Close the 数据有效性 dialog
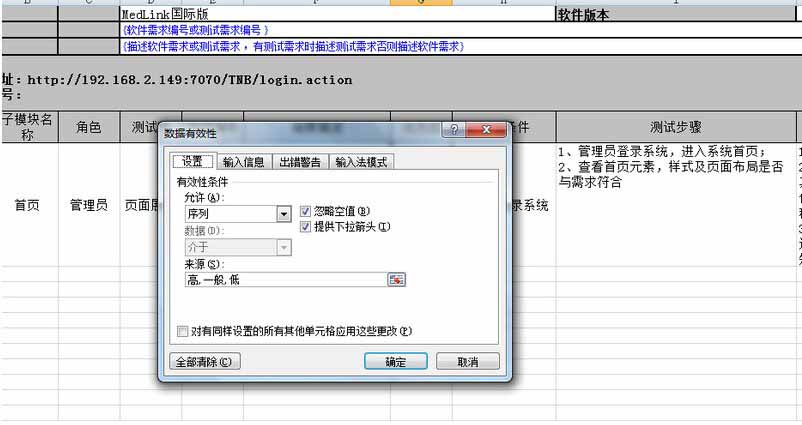802x425 pixels. pos(486,129)
